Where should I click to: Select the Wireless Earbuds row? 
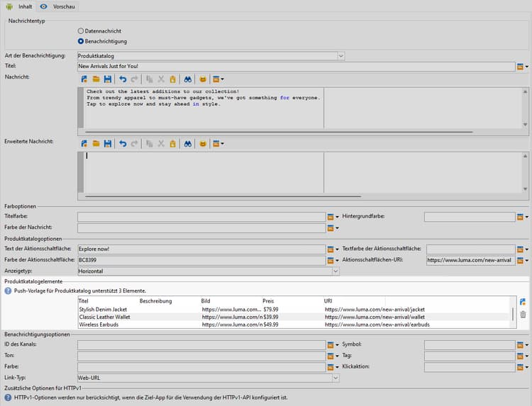[294, 325]
